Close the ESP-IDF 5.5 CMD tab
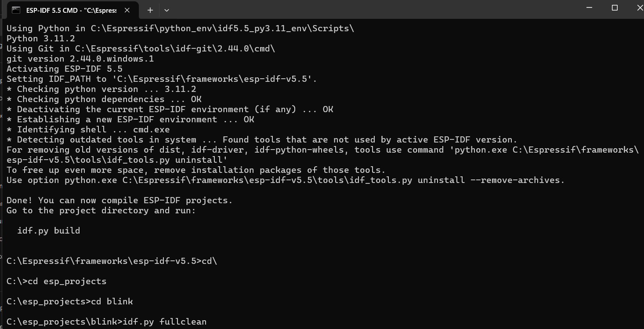The image size is (644, 329). [127, 10]
